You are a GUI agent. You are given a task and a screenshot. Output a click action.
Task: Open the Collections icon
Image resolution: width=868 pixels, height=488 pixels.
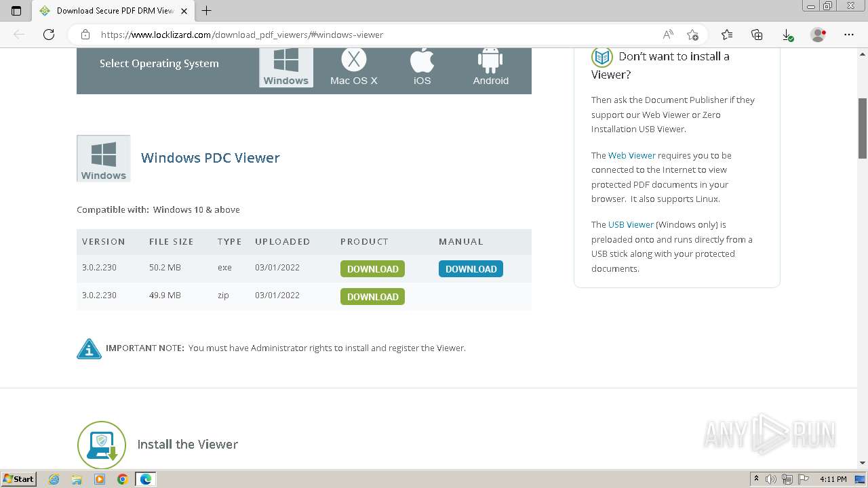click(757, 35)
